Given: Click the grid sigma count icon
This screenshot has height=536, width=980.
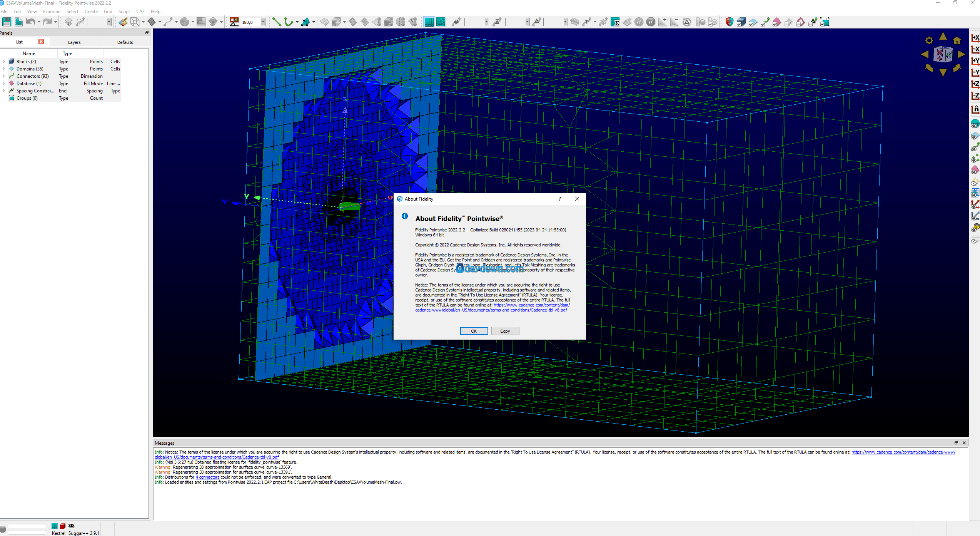Looking at the screenshot, I should tap(615, 22).
